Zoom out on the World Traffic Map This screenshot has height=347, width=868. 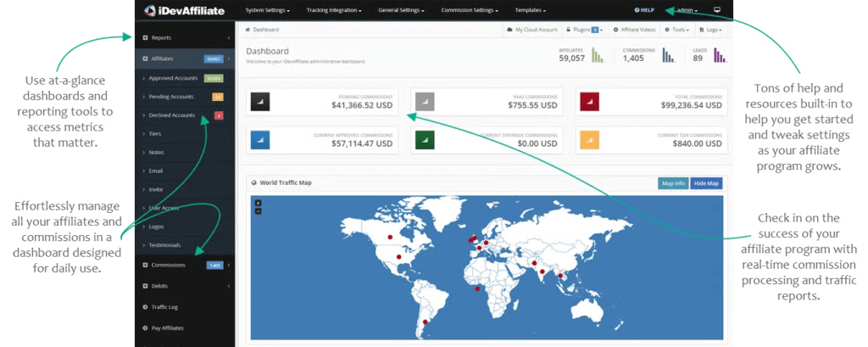click(258, 210)
